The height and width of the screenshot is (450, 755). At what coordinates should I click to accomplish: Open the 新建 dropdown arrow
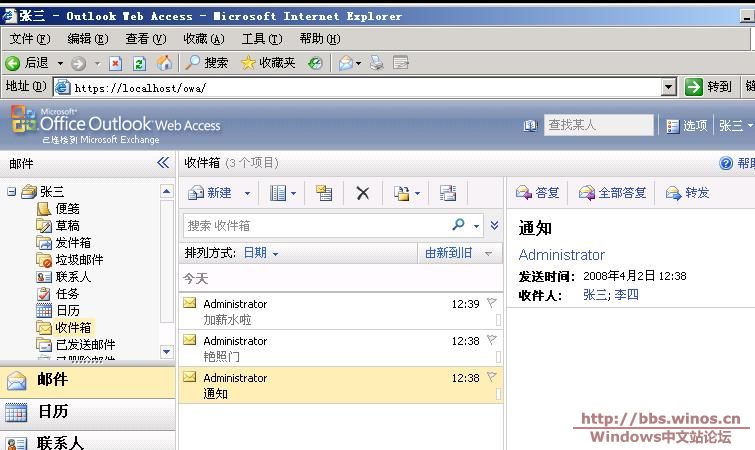[247, 193]
